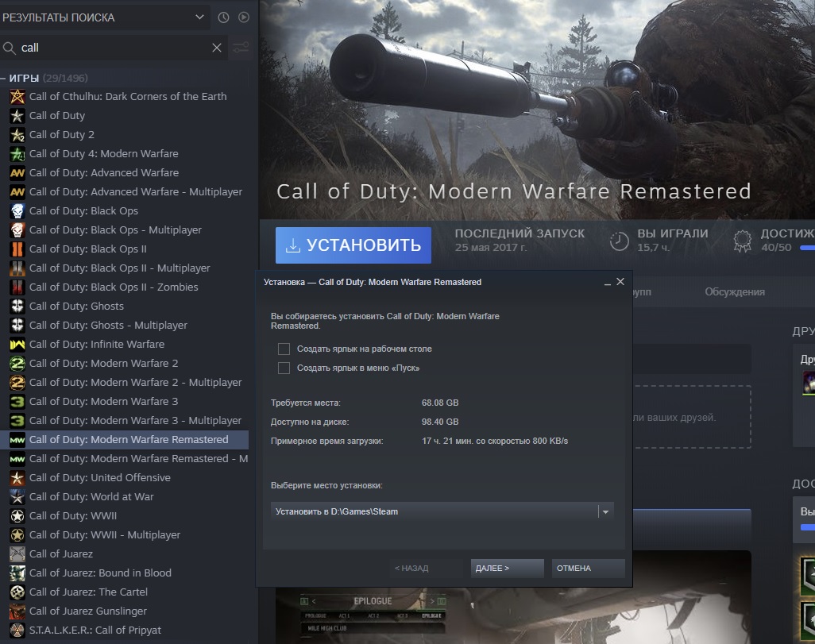Click the Call of Duty: Infinite Warfare game icon

(x=18, y=344)
